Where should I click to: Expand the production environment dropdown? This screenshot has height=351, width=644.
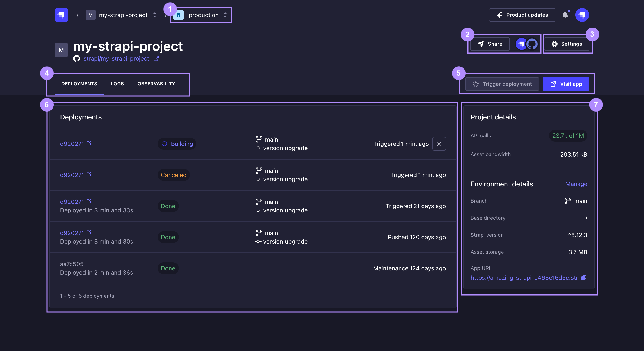click(225, 15)
